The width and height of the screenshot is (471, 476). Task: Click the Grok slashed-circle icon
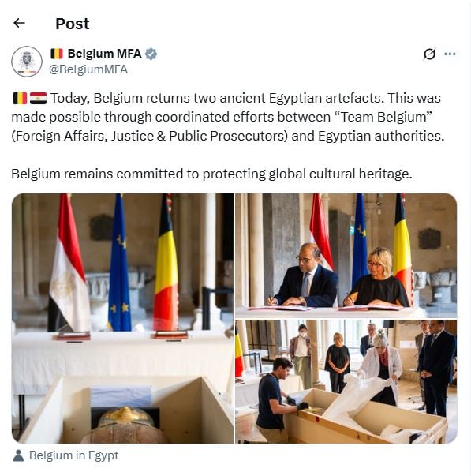(x=430, y=54)
